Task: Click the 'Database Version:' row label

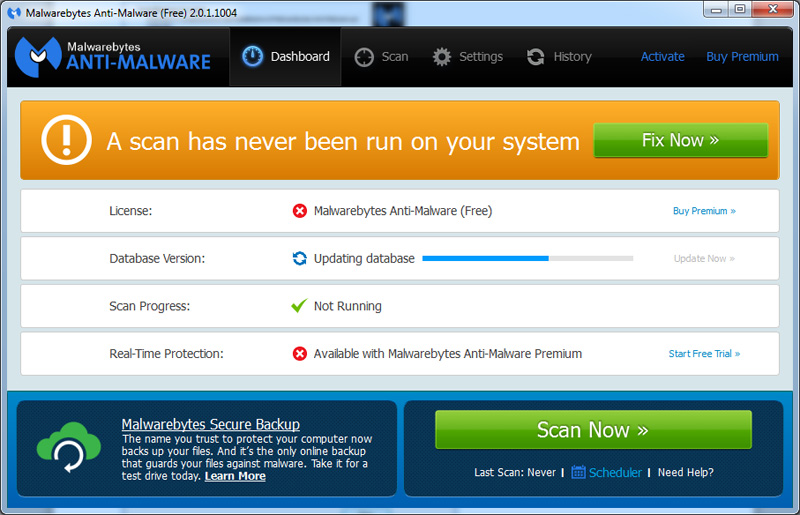Action: pyautogui.click(x=157, y=258)
